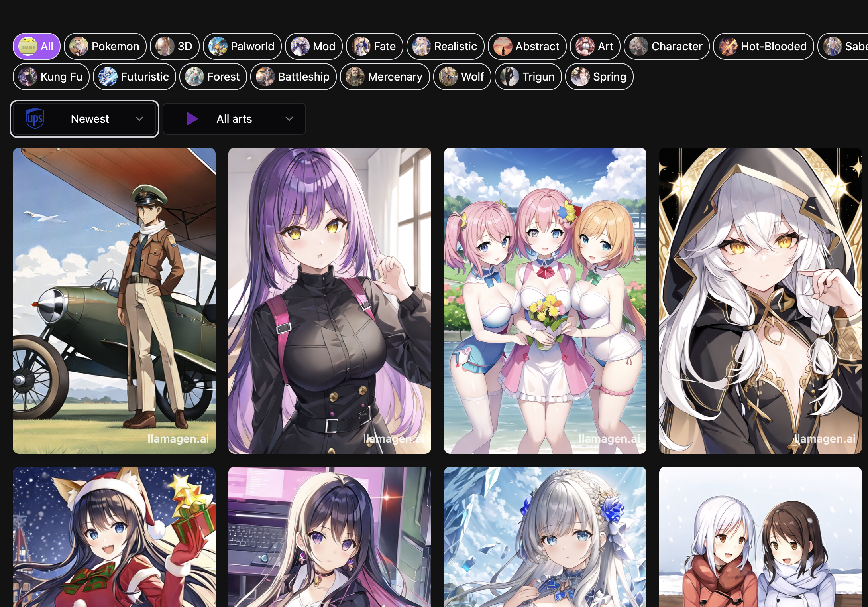Image resolution: width=868 pixels, height=607 pixels.
Task: Click the Futuristic category button
Action: (135, 77)
